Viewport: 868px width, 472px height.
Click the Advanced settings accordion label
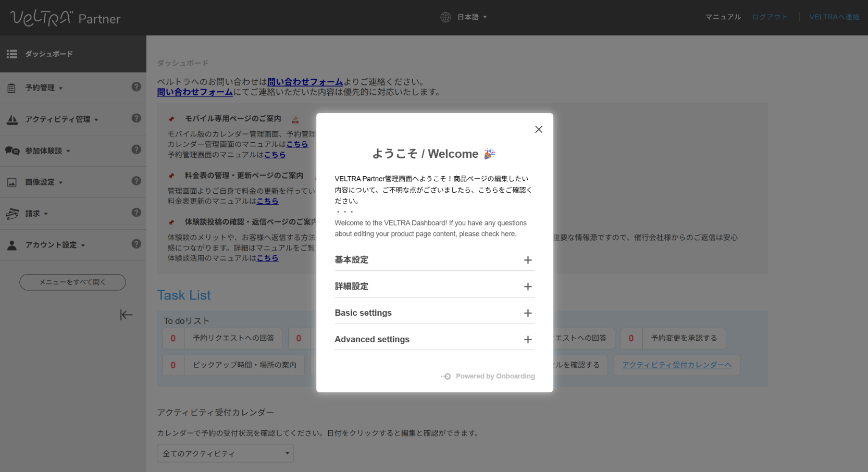point(372,340)
